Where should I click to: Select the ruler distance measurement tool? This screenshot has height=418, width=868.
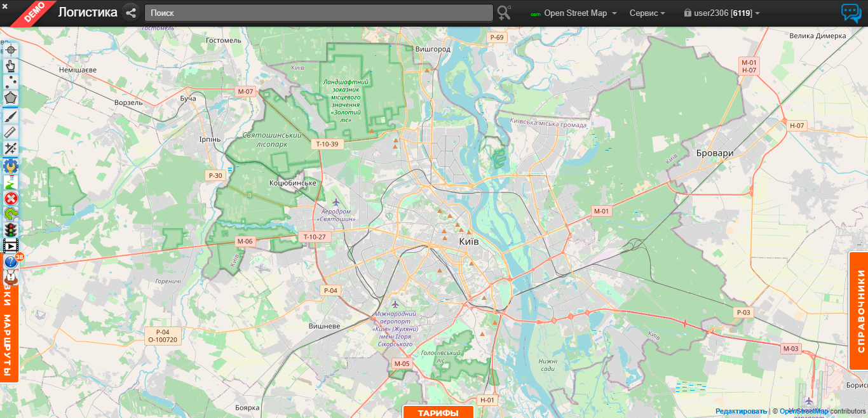[10, 132]
